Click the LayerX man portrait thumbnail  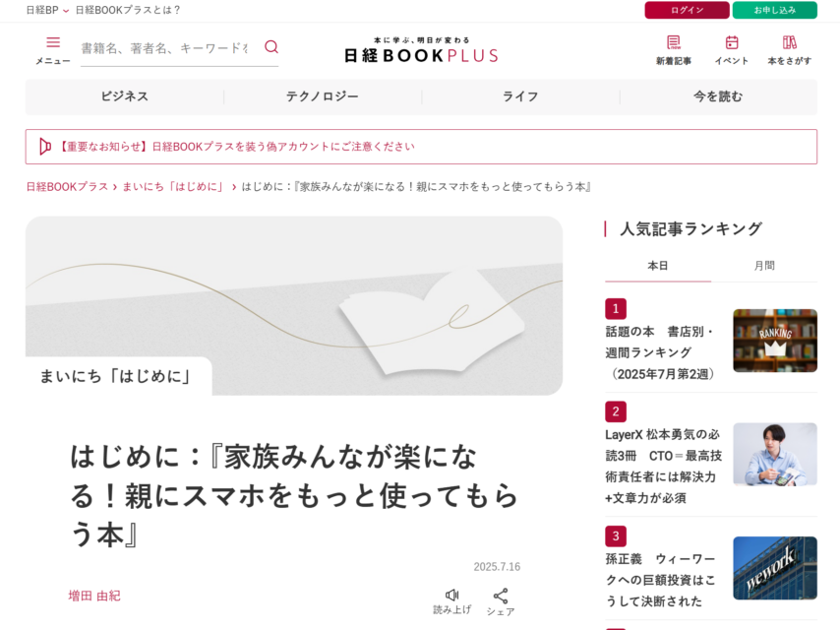[x=775, y=455]
